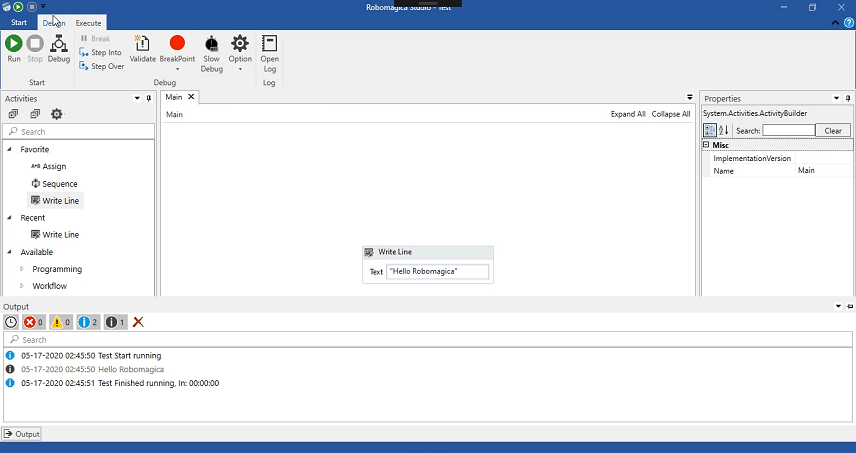Click quick access stop icon in title bar
856x453 pixels.
tap(32, 7)
